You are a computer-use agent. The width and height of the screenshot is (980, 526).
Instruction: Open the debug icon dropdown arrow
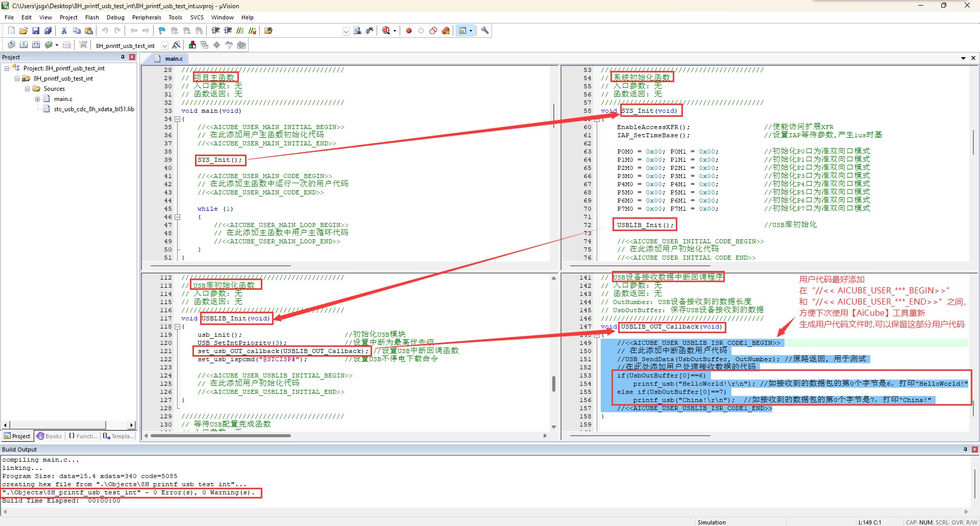[x=395, y=31]
